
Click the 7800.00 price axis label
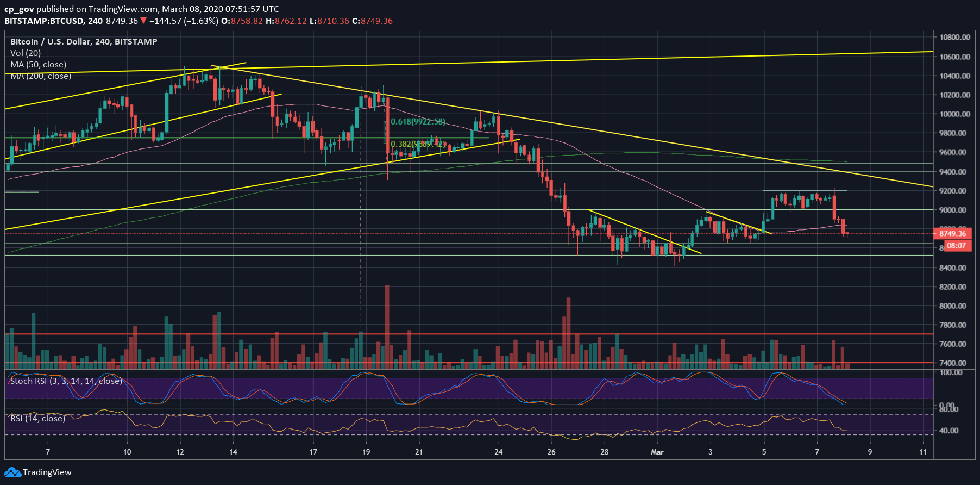pyautogui.click(x=953, y=325)
